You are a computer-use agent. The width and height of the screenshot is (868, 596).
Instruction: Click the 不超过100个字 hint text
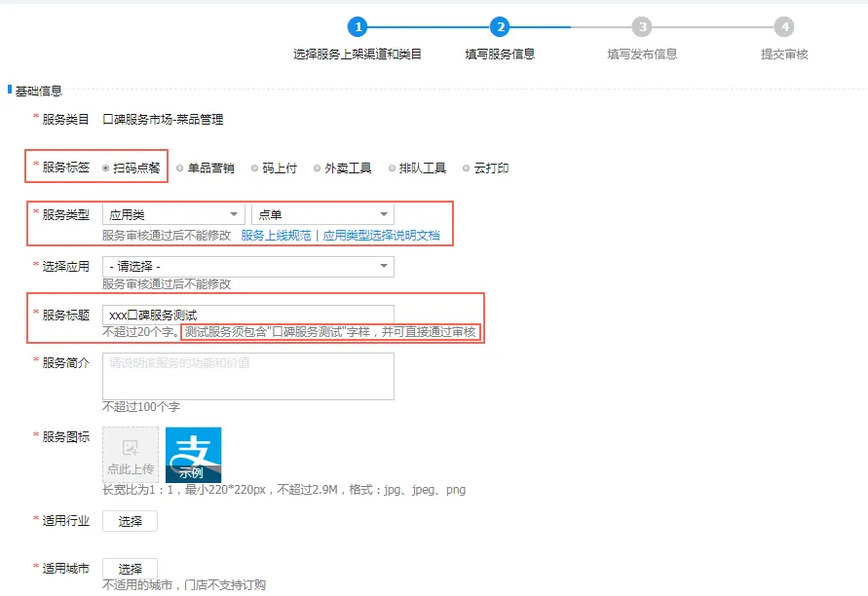pyautogui.click(x=141, y=407)
